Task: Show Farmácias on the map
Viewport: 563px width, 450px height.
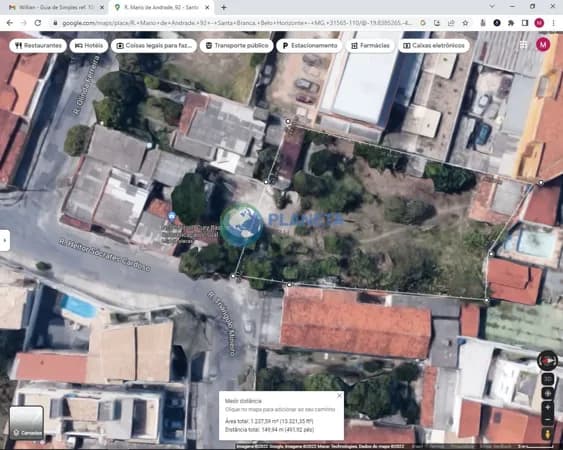Action: [370, 46]
